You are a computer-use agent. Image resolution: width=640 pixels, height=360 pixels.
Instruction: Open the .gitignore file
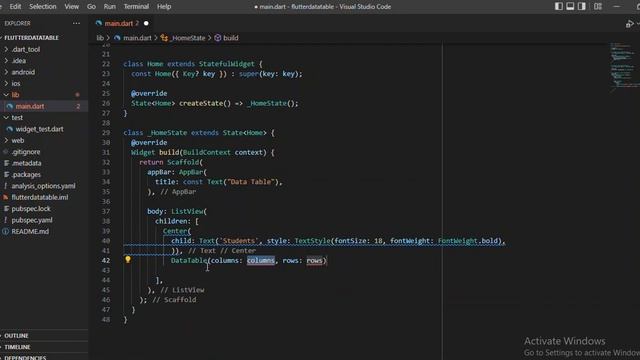[26, 152]
